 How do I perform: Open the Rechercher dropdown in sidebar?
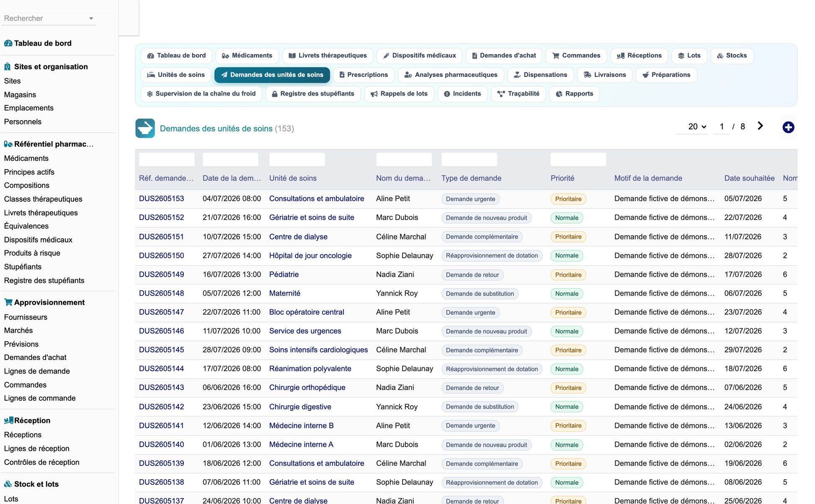click(49, 18)
